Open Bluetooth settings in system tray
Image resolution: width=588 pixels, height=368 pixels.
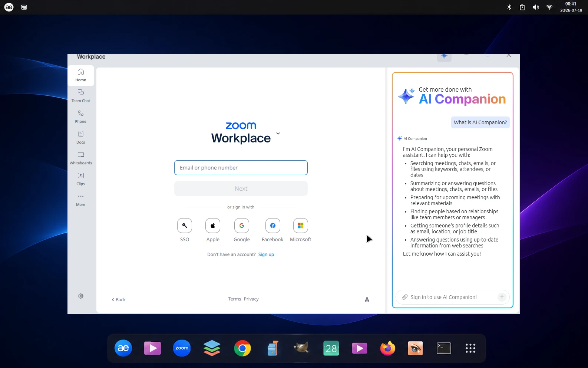pos(509,7)
